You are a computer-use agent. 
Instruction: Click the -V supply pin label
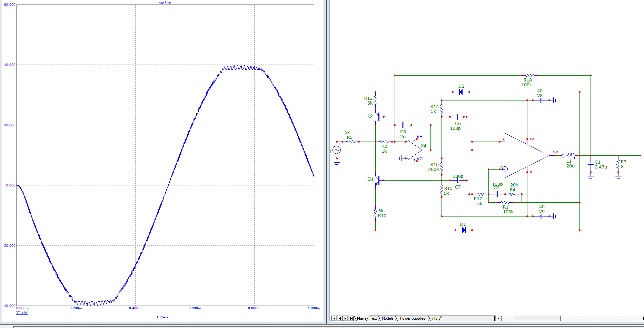[531, 172]
